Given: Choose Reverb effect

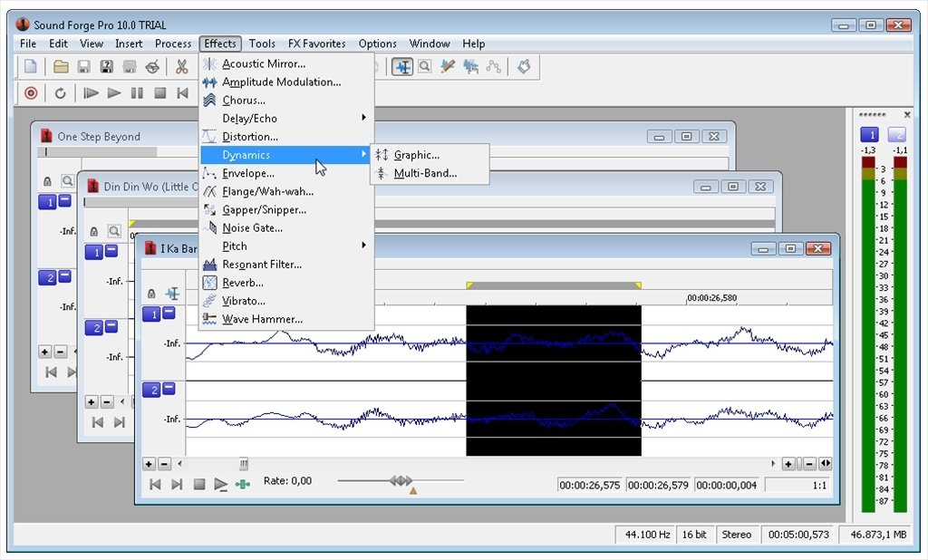Looking at the screenshot, I should click(287, 283).
